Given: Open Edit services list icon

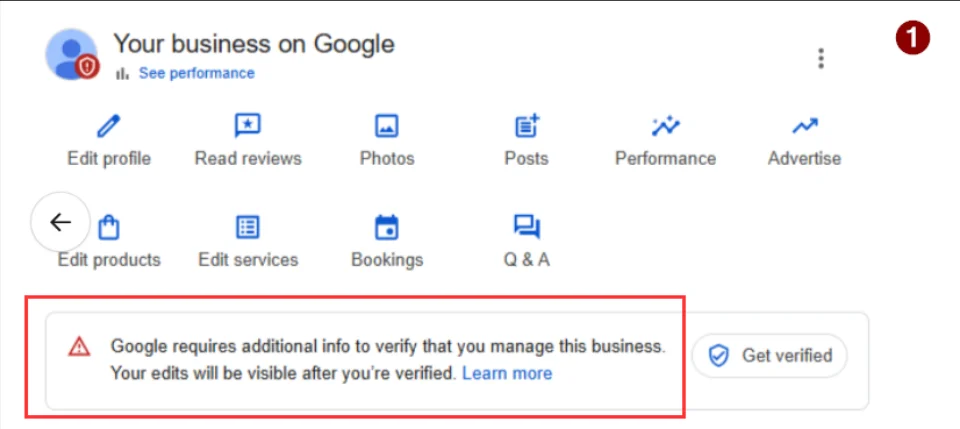Looking at the screenshot, I should (x=247, y=228).
